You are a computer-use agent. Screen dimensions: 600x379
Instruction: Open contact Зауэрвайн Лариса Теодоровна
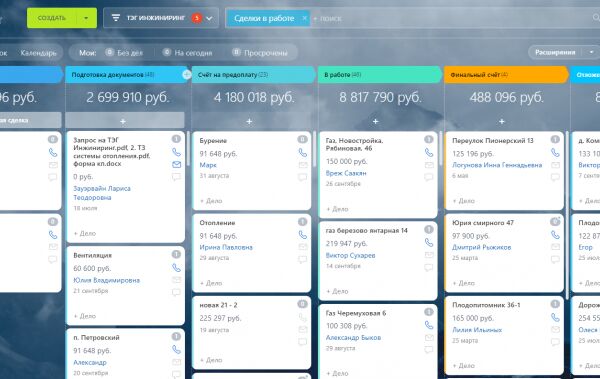(x=102, y=193)
